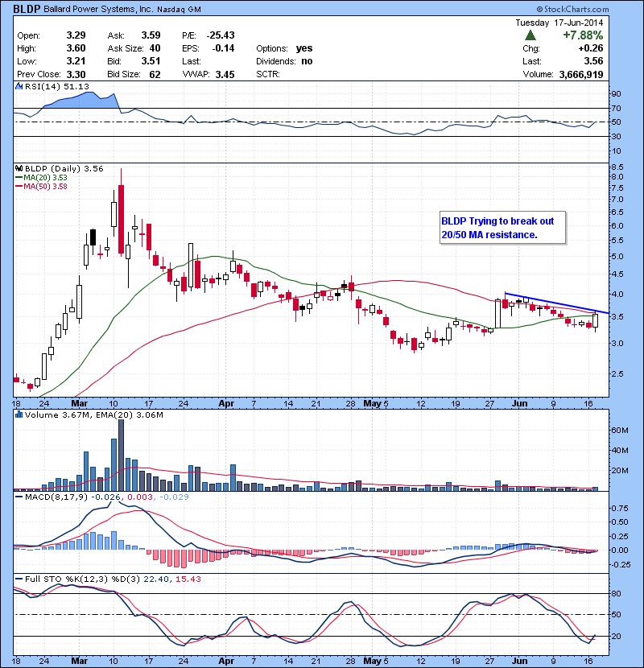Click the Open value 3.29
Image resolution: width=644 pixels, height=668 pixels.
pos(76,35)
